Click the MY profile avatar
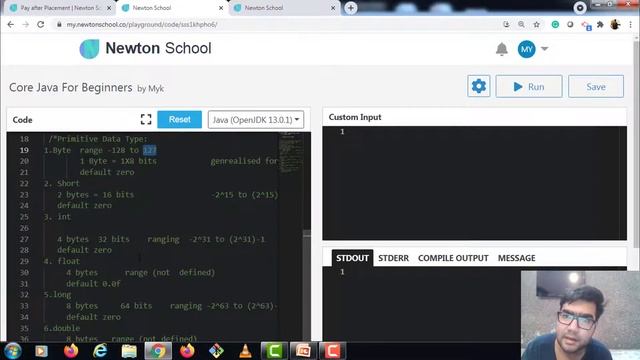Viewport: 640px width, 360px height. click(x=527, y=49)
